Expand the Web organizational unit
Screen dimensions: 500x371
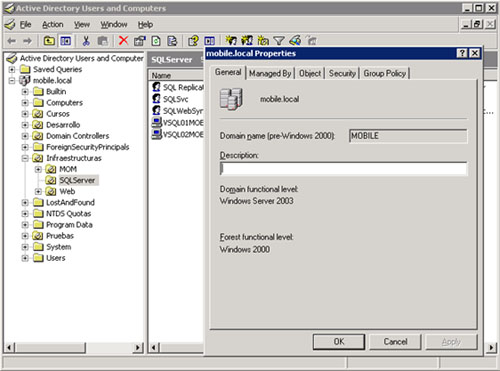[38, 191]
